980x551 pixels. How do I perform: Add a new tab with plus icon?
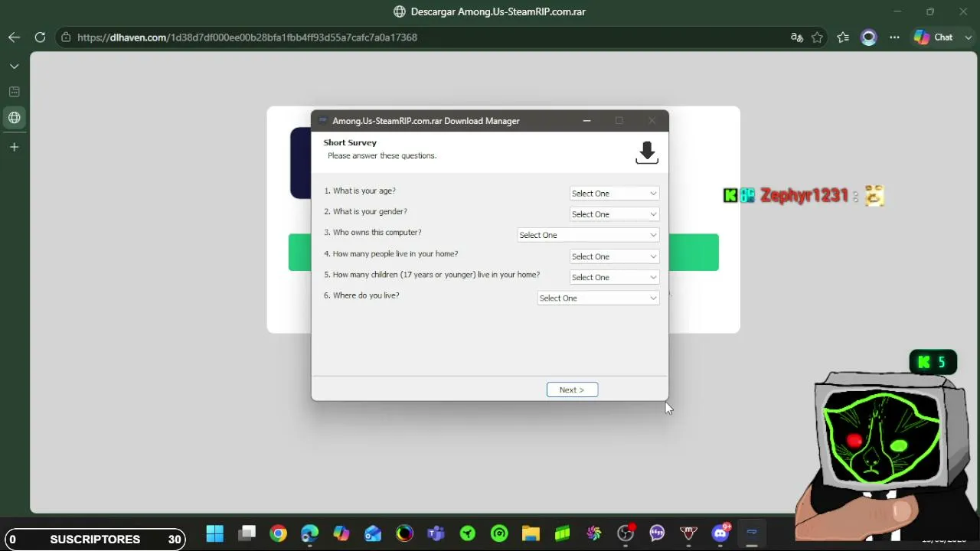[15, 147]
